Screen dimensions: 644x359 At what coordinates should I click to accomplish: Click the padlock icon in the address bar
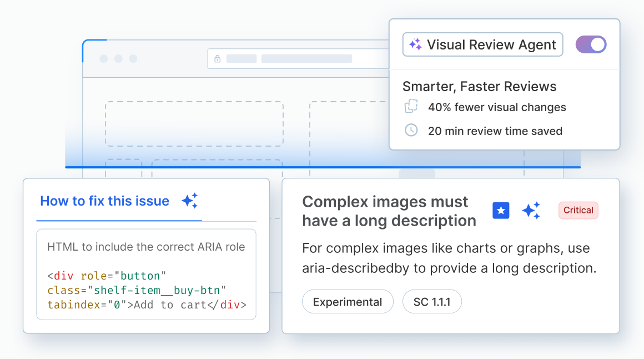click(218, 58)
